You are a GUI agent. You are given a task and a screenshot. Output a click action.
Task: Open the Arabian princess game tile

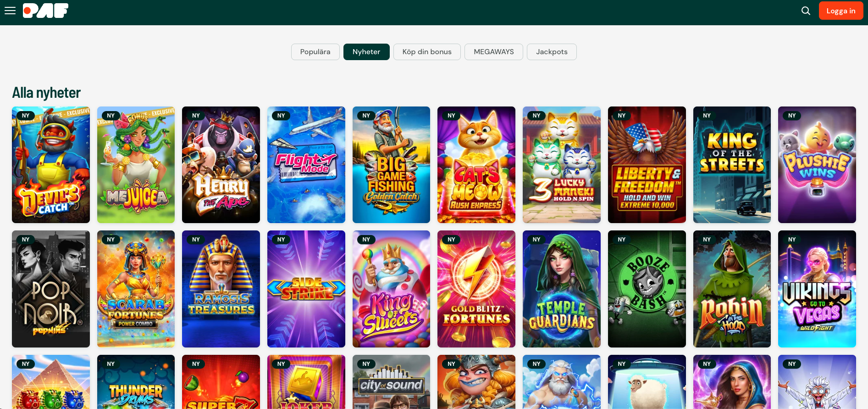pos(732,382)
